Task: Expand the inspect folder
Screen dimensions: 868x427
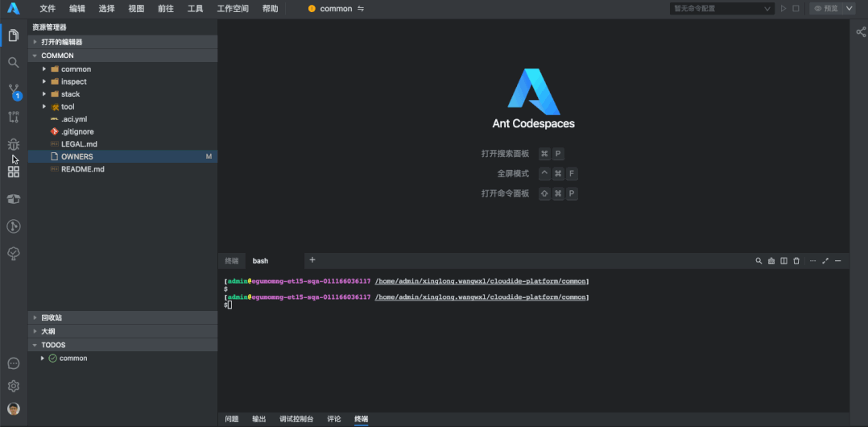Action: pyautogui.click(x=73, y=81)
